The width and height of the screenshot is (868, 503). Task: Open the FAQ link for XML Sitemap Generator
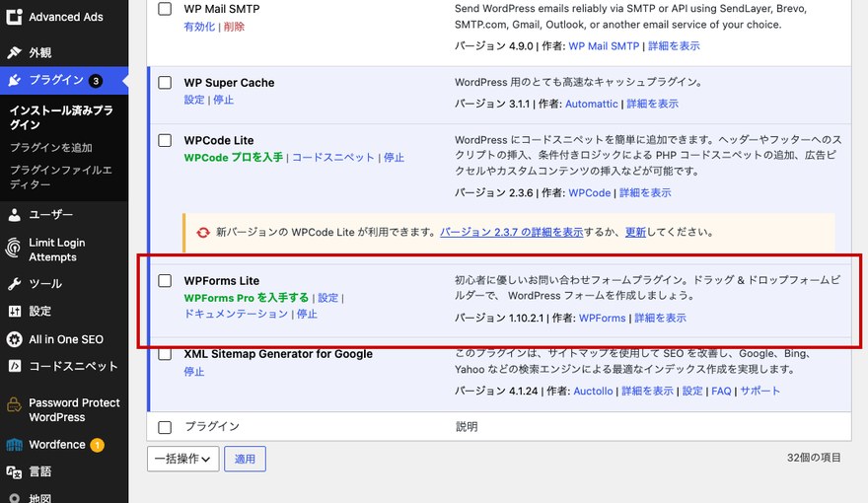coord(721,392)
